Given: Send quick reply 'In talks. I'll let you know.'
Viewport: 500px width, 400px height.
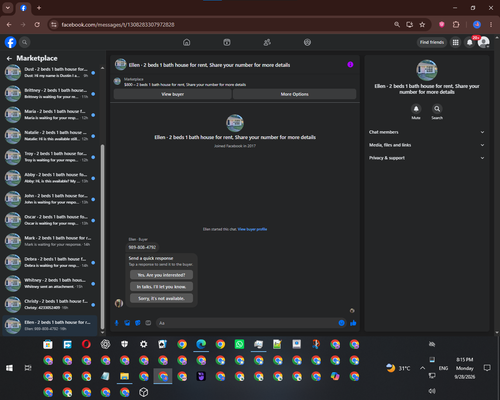Looking at the screenshot, I should click(161, 287).
